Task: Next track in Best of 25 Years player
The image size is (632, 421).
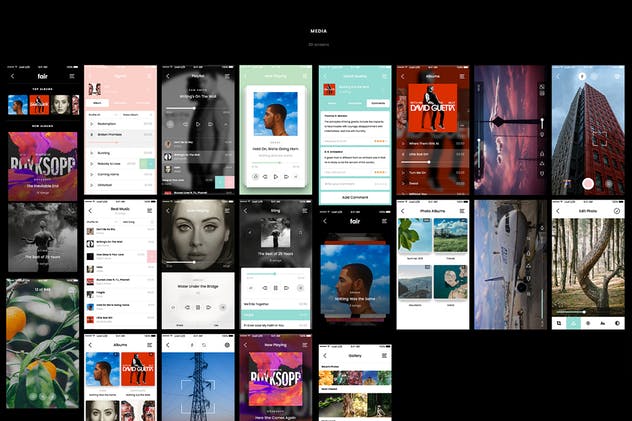Action: point(286,288)
